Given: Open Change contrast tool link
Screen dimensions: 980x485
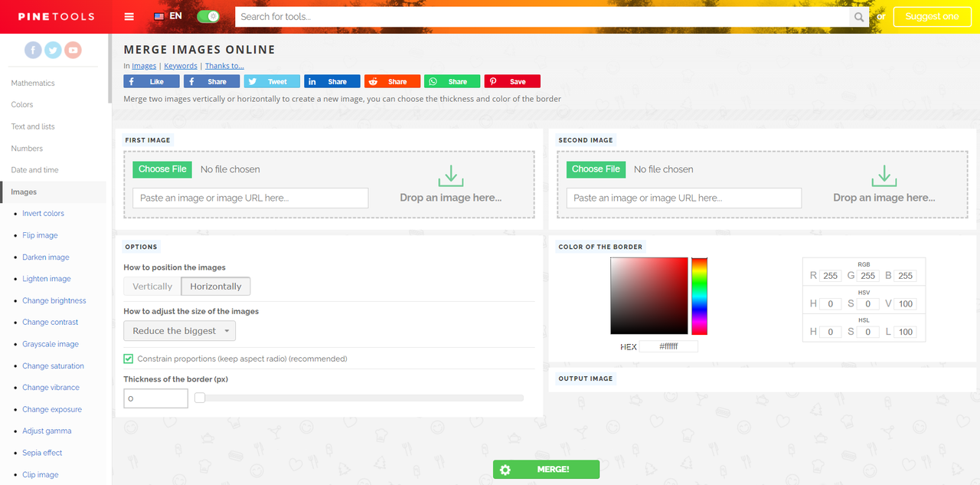Looking at the screenshot, I should 51,323.
